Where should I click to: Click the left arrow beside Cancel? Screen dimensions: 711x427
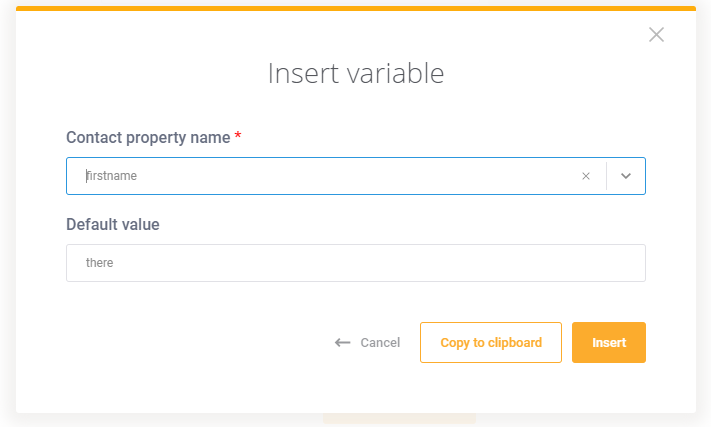[343, 343]
